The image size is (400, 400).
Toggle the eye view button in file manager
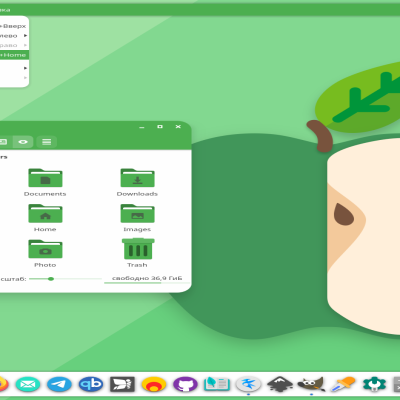pos(23,142)
